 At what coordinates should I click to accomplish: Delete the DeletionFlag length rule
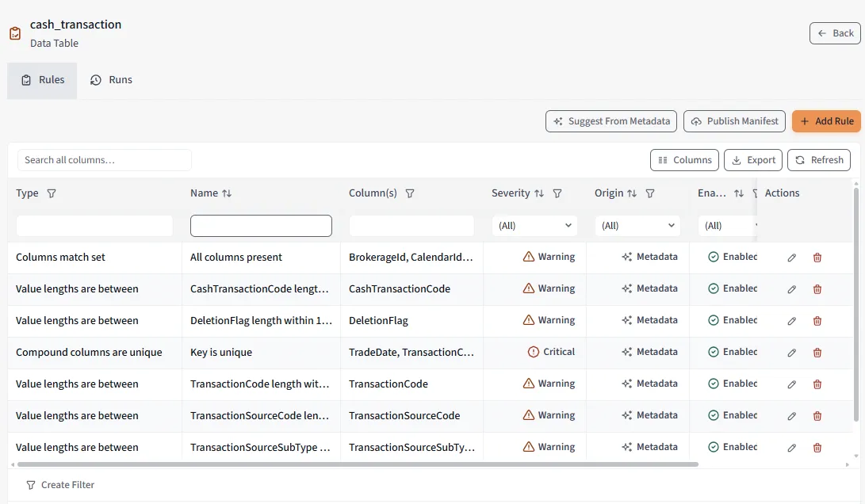tap(817, 321)
